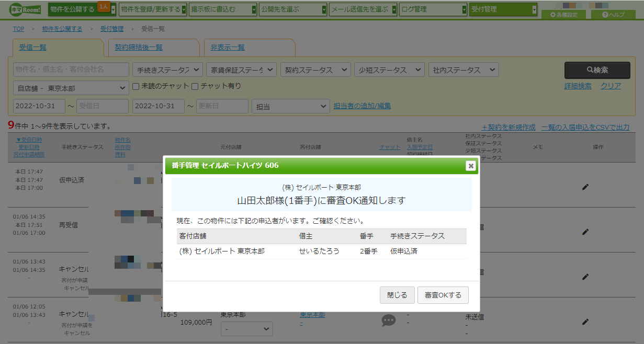The height and width of the screenshot is (344, 644).
Task: Click the pencil edit icon for 再受信 row
Action: [x=585, y=232]
